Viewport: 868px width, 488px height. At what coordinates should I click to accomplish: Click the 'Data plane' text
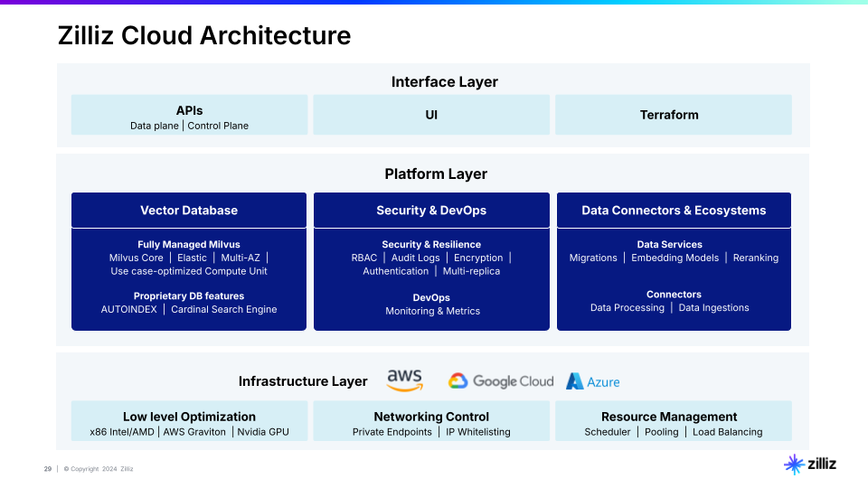(x=155, y=126)
